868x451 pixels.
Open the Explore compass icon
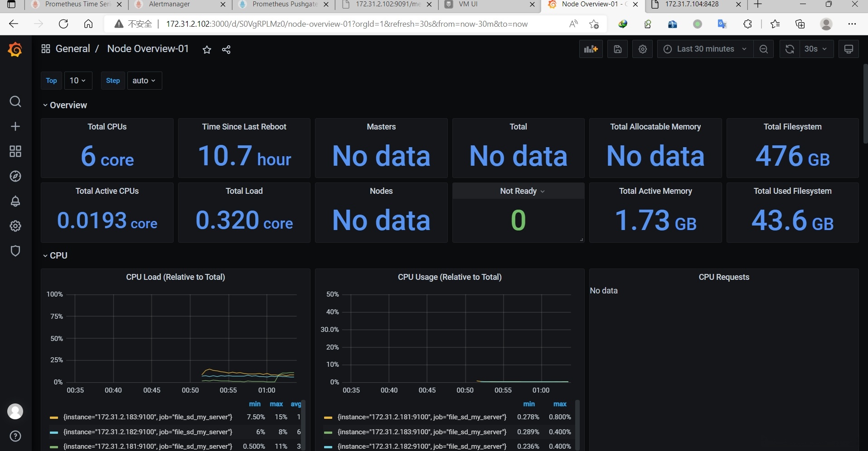(x=15, y=176)
